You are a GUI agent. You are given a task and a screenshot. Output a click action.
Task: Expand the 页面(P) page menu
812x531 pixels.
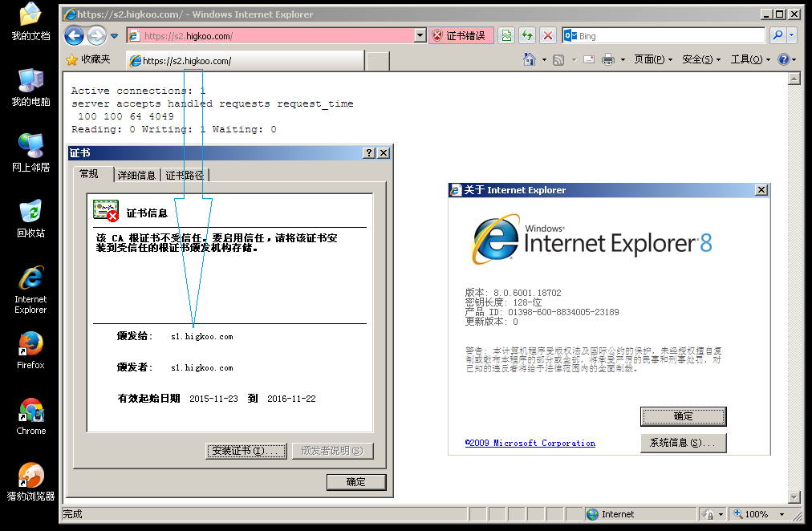tap(653, 59)
